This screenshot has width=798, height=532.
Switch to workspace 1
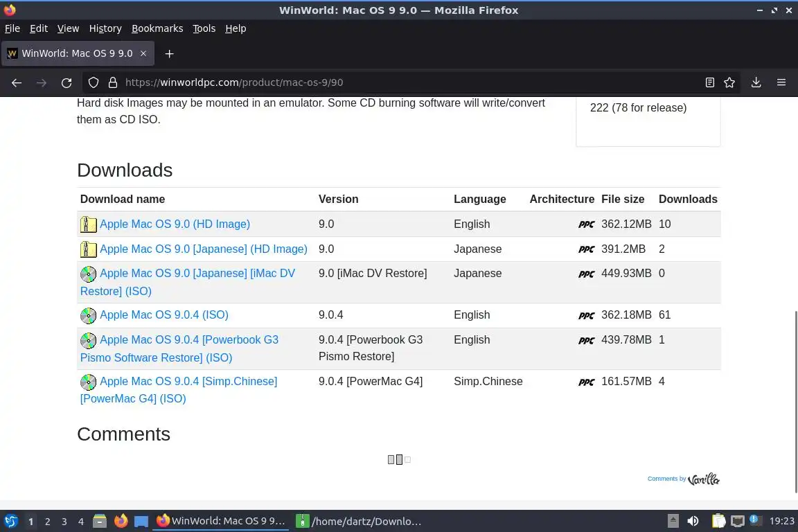coord(30,522)
